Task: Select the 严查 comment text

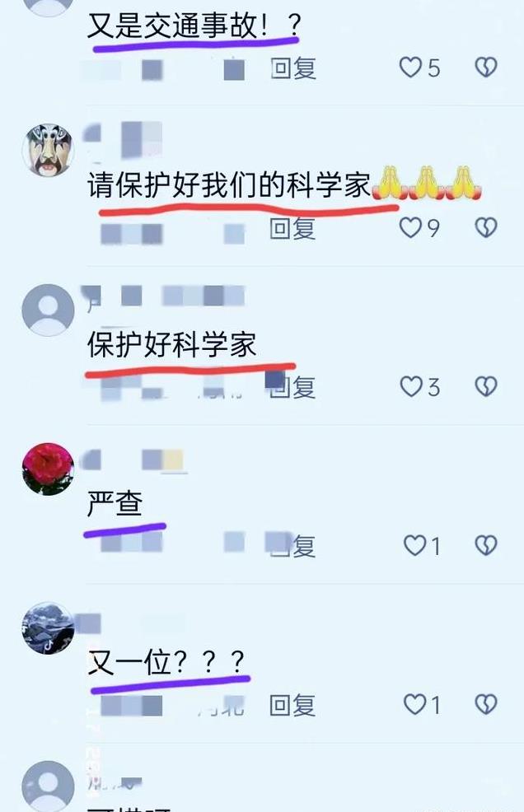Action: coord(115,503)
